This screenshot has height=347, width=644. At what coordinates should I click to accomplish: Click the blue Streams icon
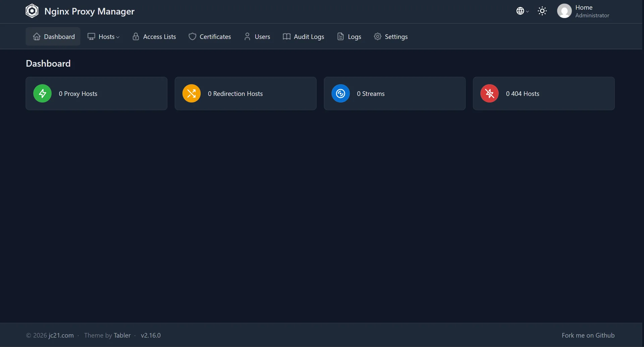click(340, 93)
